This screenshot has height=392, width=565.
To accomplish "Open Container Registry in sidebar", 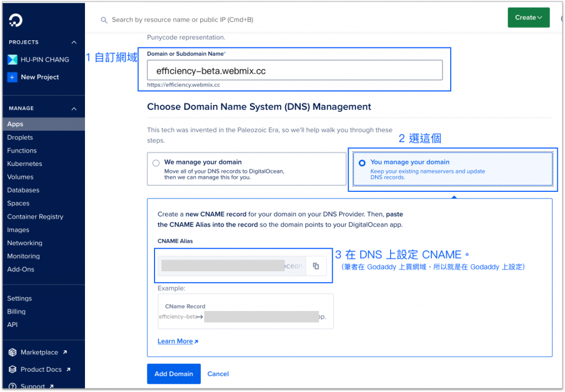I will (x=35, y=216).
